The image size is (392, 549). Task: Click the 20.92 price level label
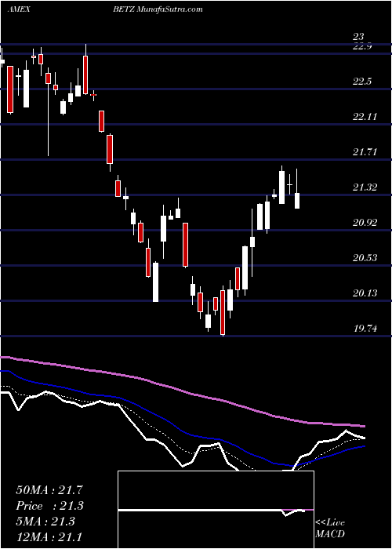point(365,222)
